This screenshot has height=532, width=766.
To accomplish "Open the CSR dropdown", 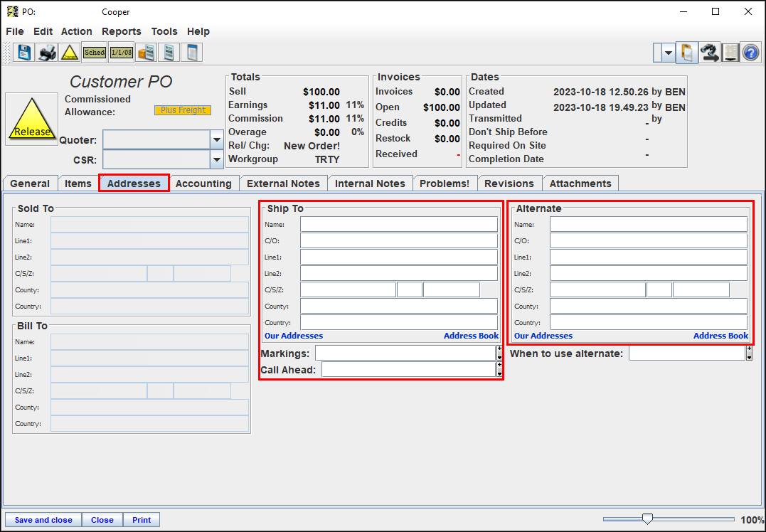I will coord(216,160).
